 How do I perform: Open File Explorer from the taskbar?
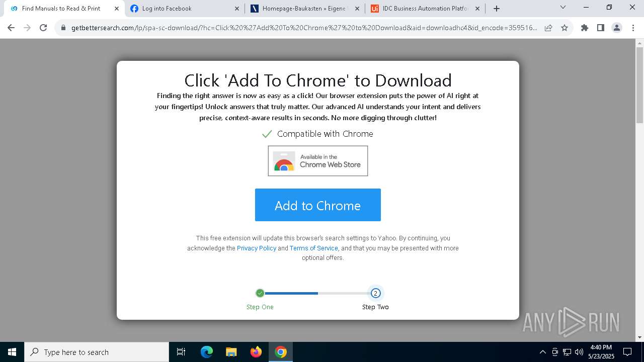tap(231, 352)
